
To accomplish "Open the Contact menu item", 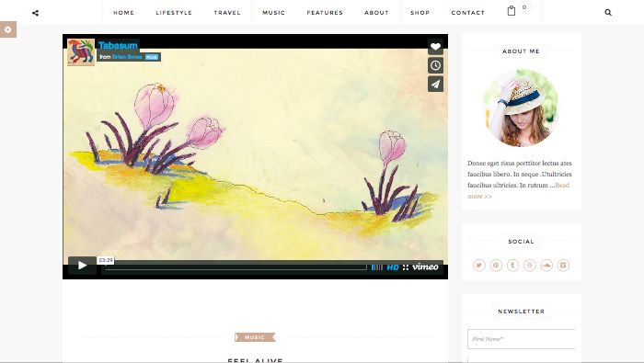I will 467,13.
